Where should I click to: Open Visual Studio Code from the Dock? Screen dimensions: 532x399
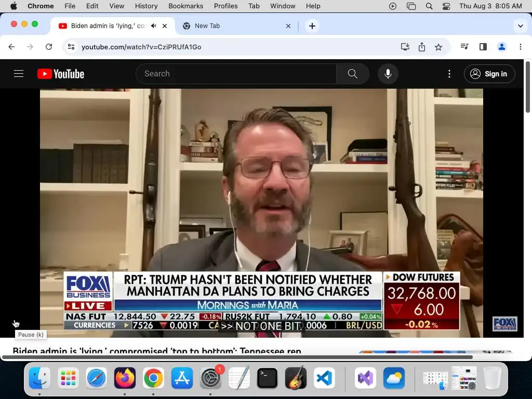click(324, 378)
